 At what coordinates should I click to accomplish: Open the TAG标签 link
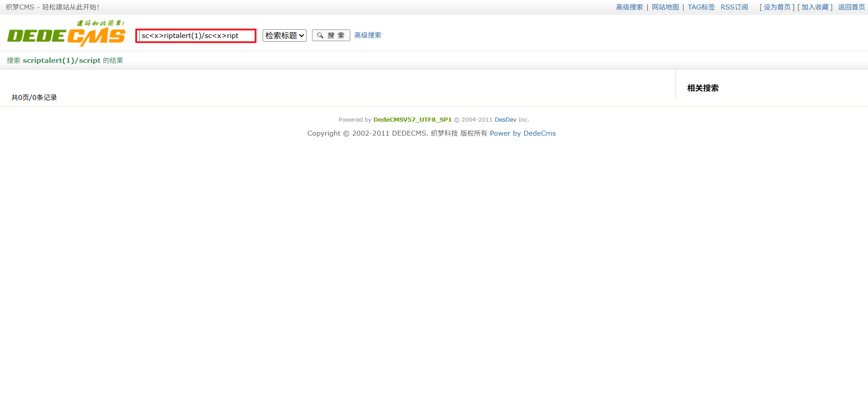pos(701,7)
